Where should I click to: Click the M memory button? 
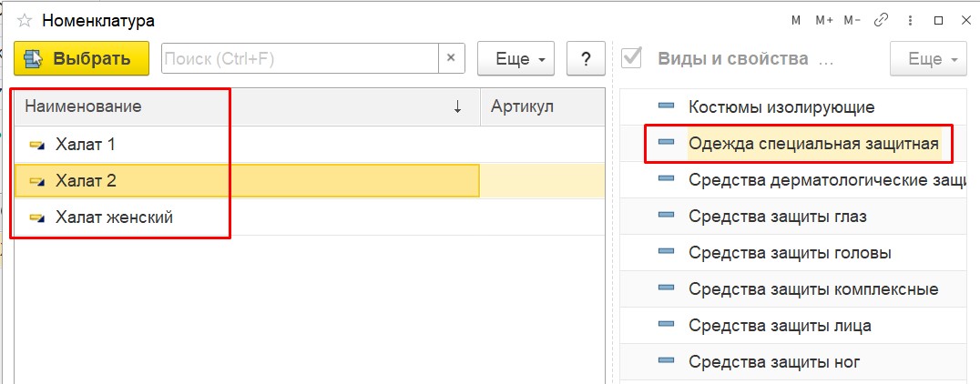[x=796, y=21]
